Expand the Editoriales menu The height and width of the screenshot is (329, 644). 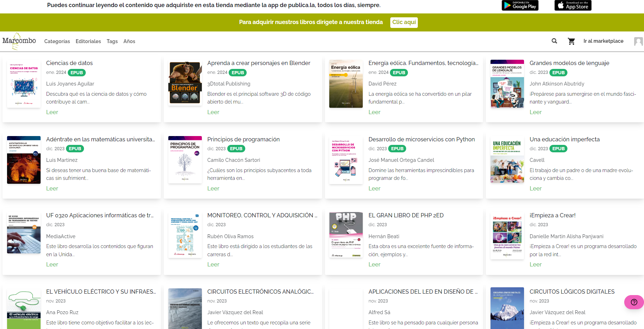(x=88, y=41)
